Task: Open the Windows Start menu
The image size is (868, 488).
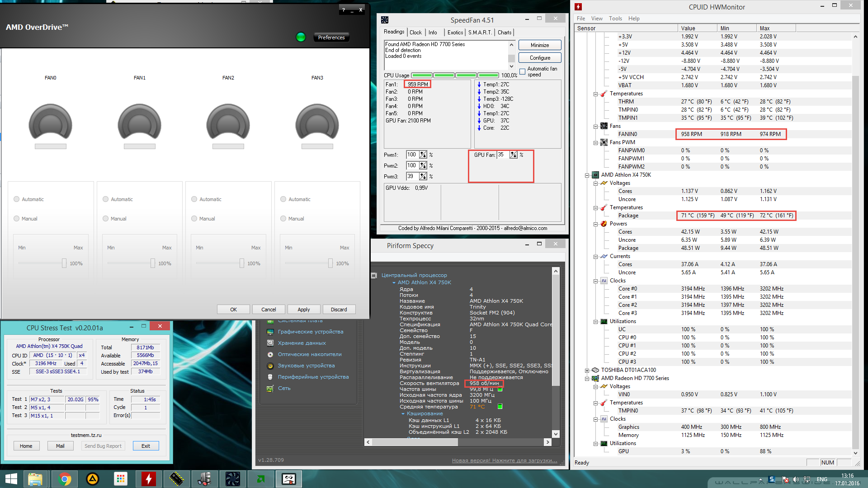Action: tap(11, 479)
